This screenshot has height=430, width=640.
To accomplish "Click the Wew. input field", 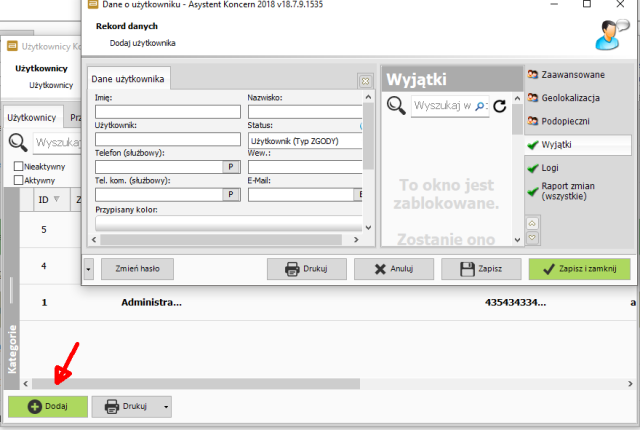I will pyautogui.click(x=305, y=166).
